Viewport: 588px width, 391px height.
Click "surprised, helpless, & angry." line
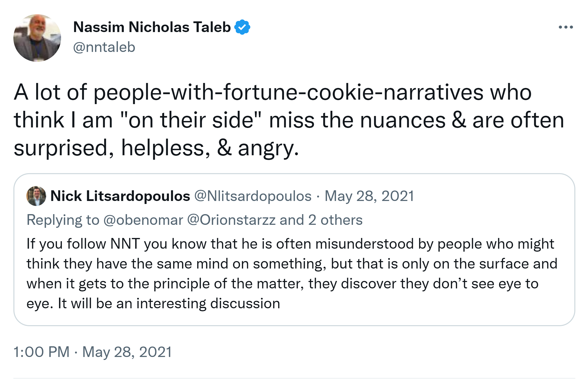(x=156, y=148)
